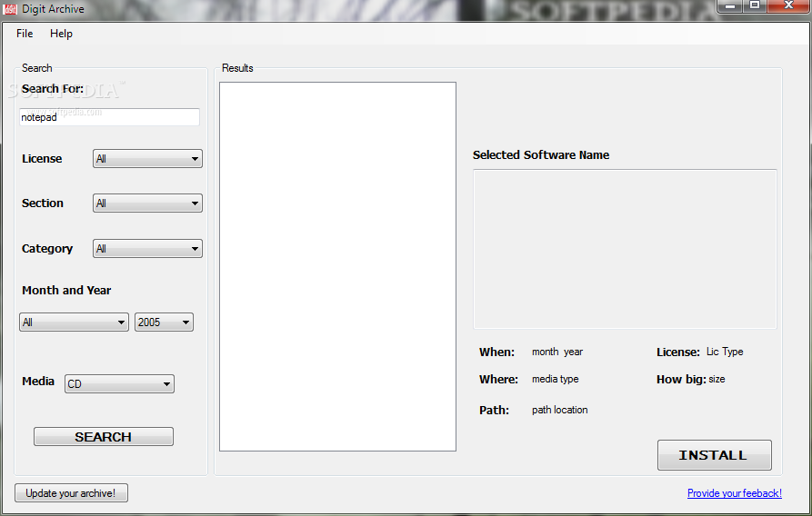812x516 pixels.
Task: Minimize the Digit Archive window
Action: point(730,6)
